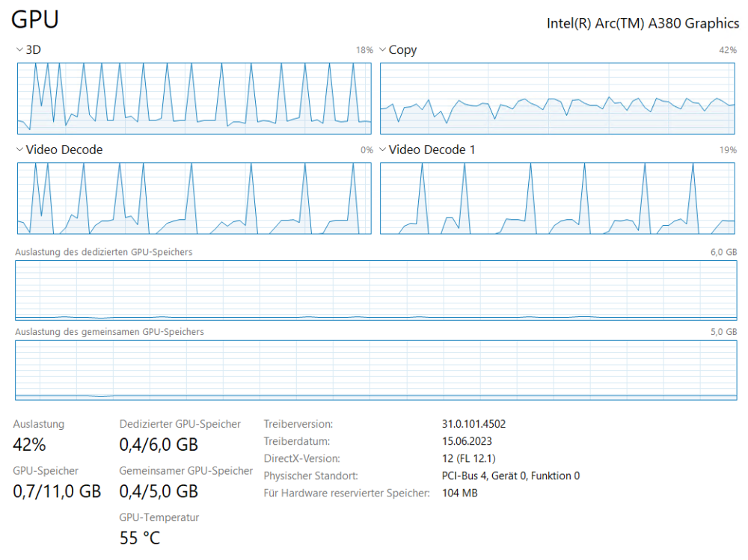
Task: Open the Video Decode engine dropdown chevron
Action: 19,150
